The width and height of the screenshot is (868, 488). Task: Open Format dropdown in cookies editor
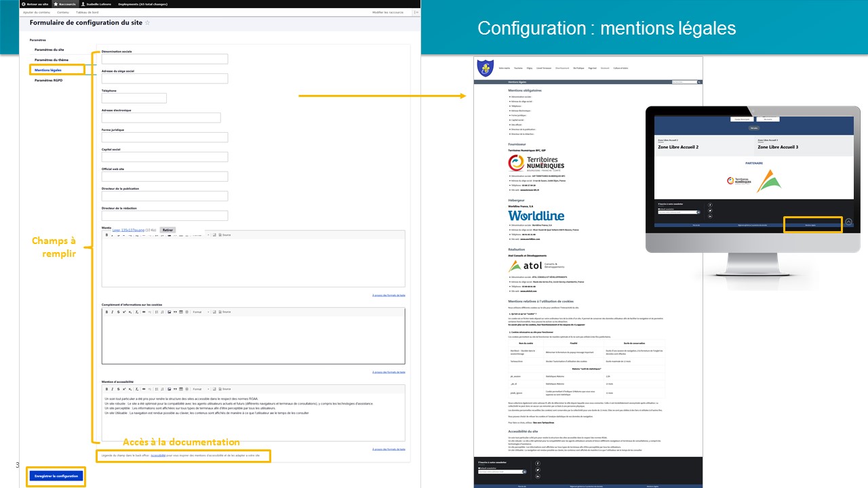click(198, 312)
